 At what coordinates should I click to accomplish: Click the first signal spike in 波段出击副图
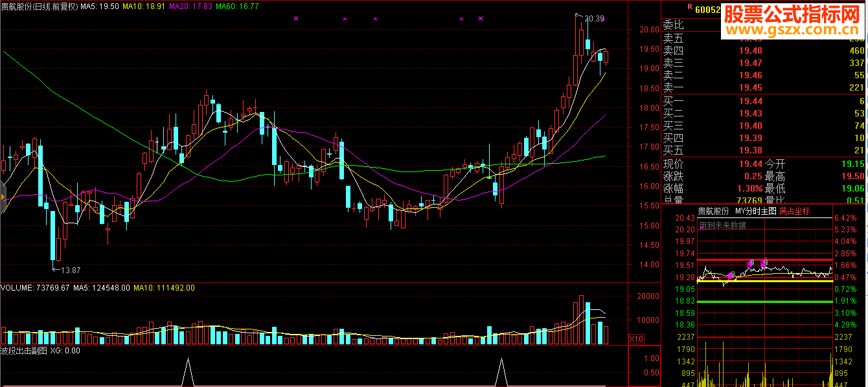[x=188, y=372]
